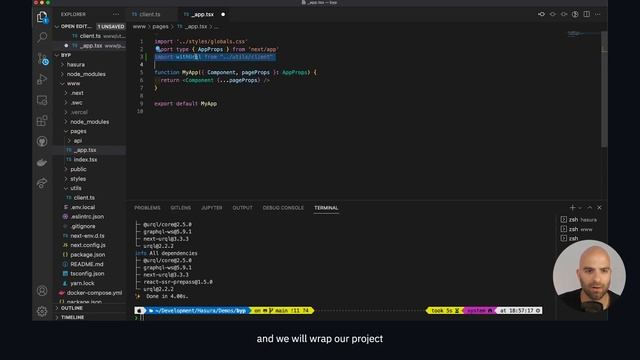Open the Extensions view icon
Screen dimensions: 640x360
(x=42, y=121)
